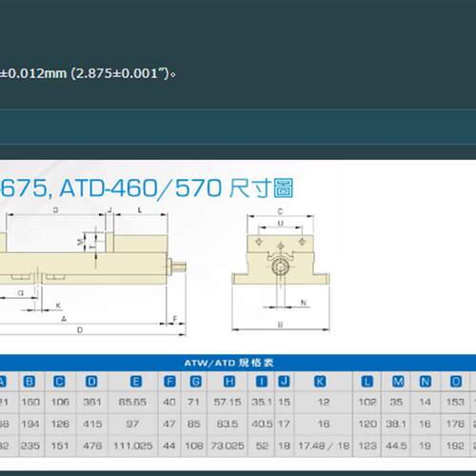Click cell value 476 in column D
Viewport: 476px width, 476px height.
pos(92,446)
